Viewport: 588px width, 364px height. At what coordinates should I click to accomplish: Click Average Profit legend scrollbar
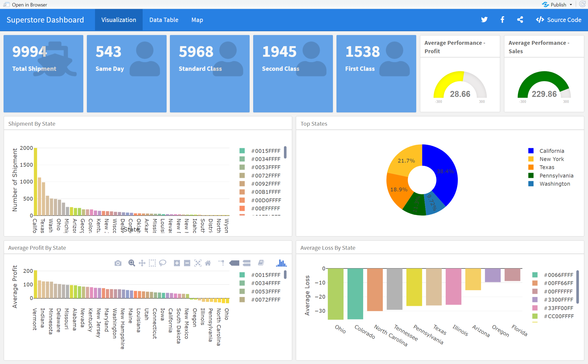tap(285, 274)
